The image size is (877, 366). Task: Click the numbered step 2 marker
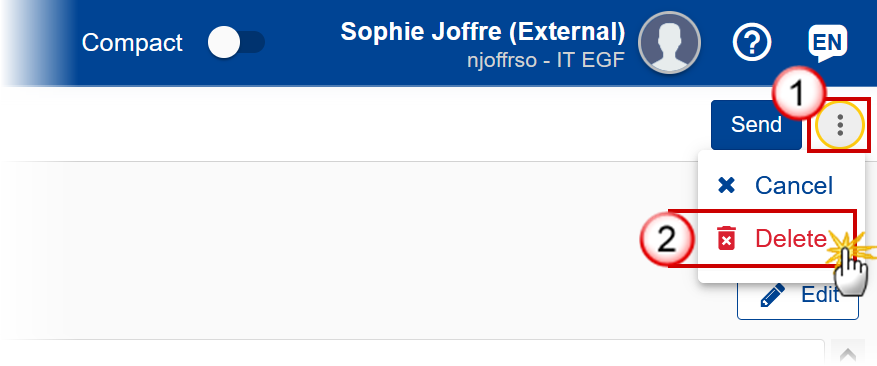[x=666, y=239]
